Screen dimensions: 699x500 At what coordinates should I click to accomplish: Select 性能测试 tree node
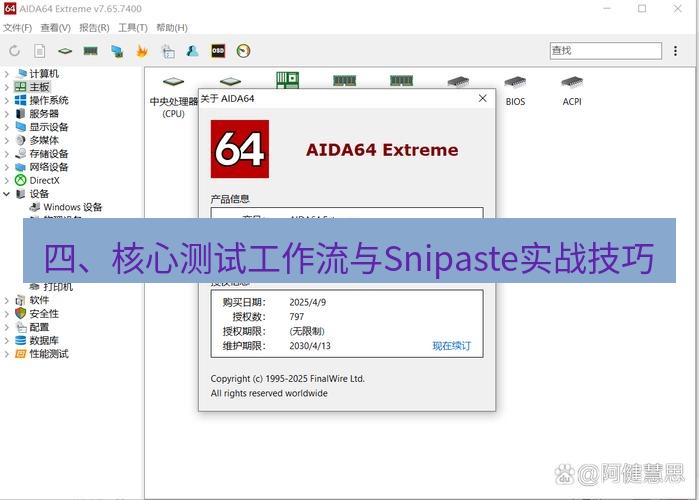[49, 354]
